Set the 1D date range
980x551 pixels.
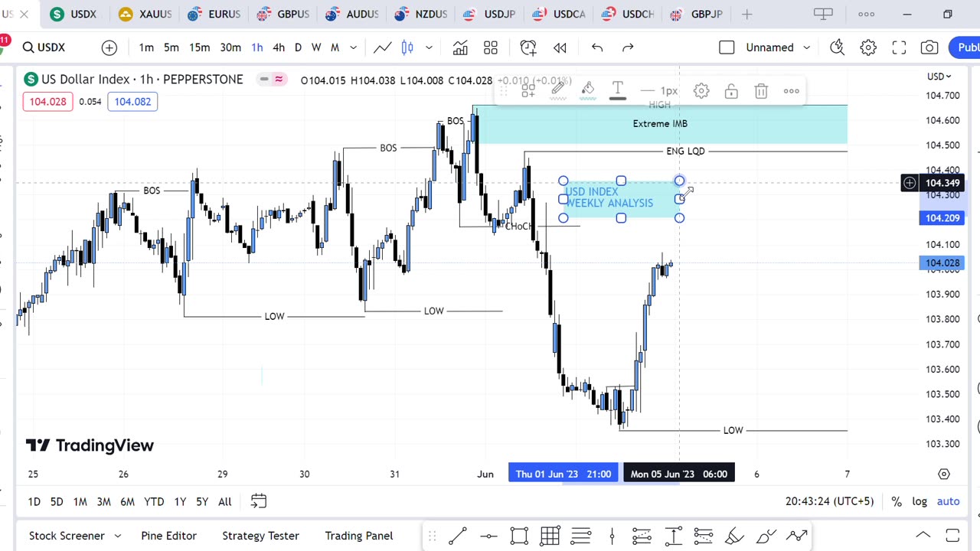[x=34, y=501]
